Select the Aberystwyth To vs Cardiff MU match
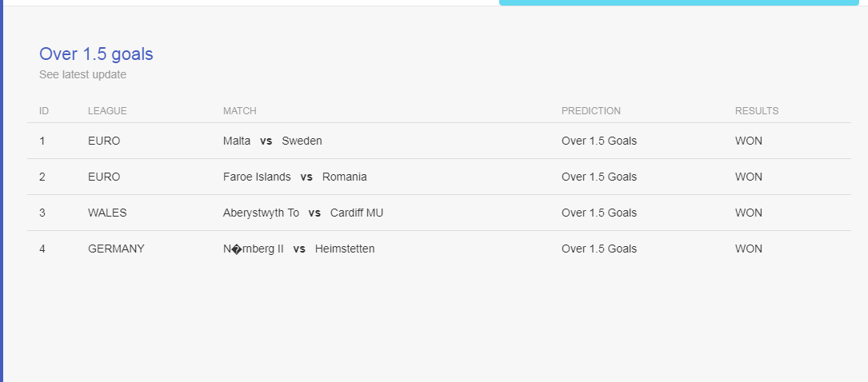Screen dimensions: 868x382 pyautogui.click(x=303, y=213)
